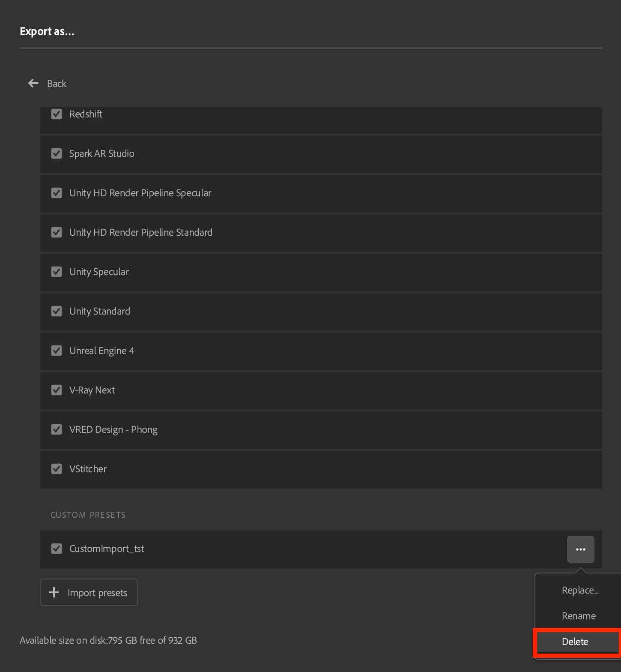Screen dimensions: 621x672
Task: Toggle the CustomImport_tst preset checkbox
Action: 57,549
